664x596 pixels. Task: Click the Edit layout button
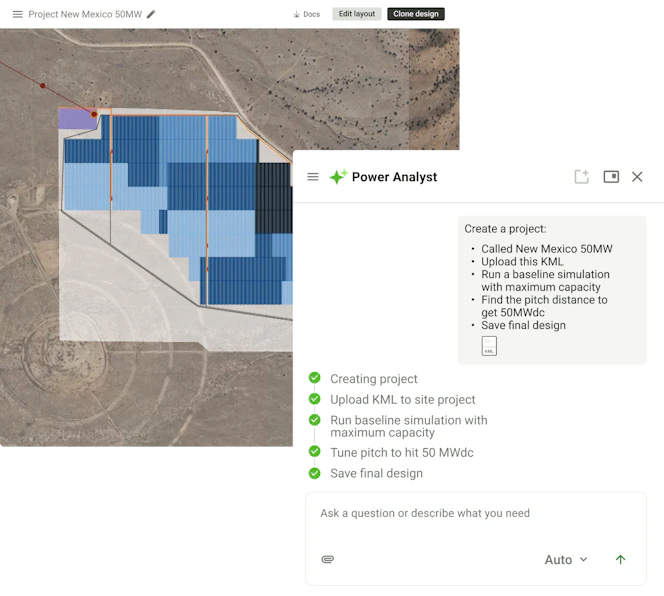pyautogui.click(x=357, y=14)
